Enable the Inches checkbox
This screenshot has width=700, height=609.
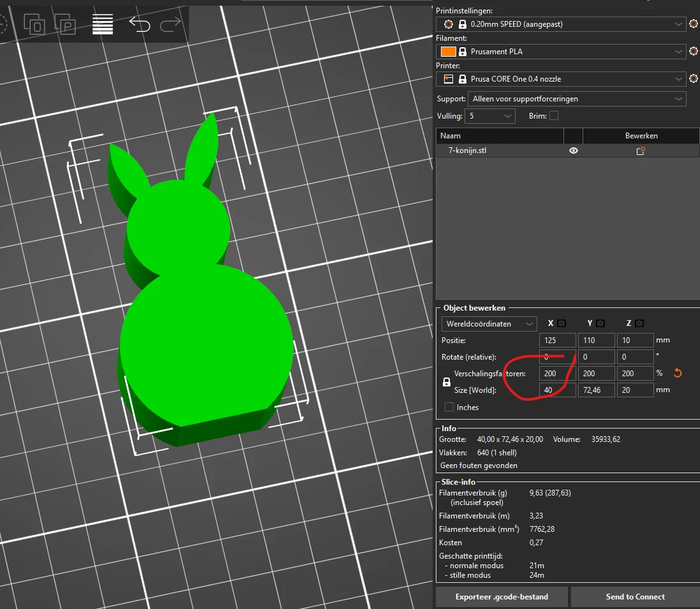click(450, 407)
